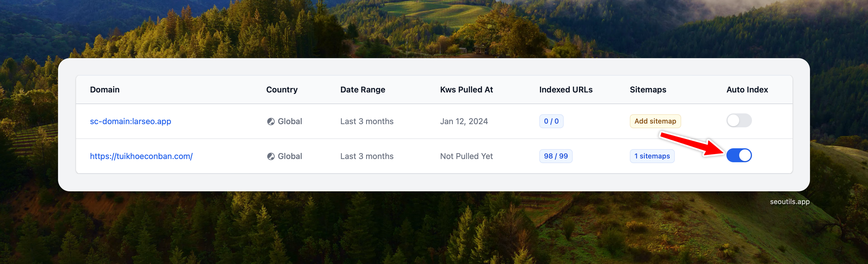The height and width of the screenshot is (264, 868).
Task: Disable Auto Index for tuikhoeconban.com
Action: click(739, 156)
